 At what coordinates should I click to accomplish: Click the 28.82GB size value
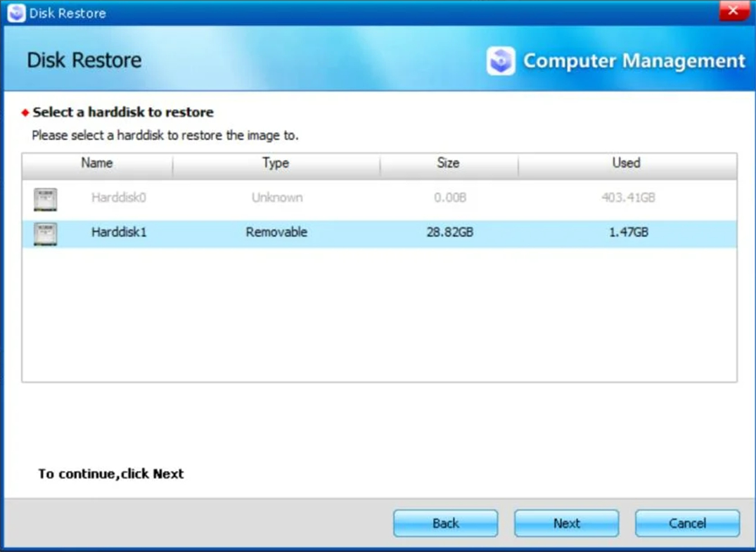449,232
